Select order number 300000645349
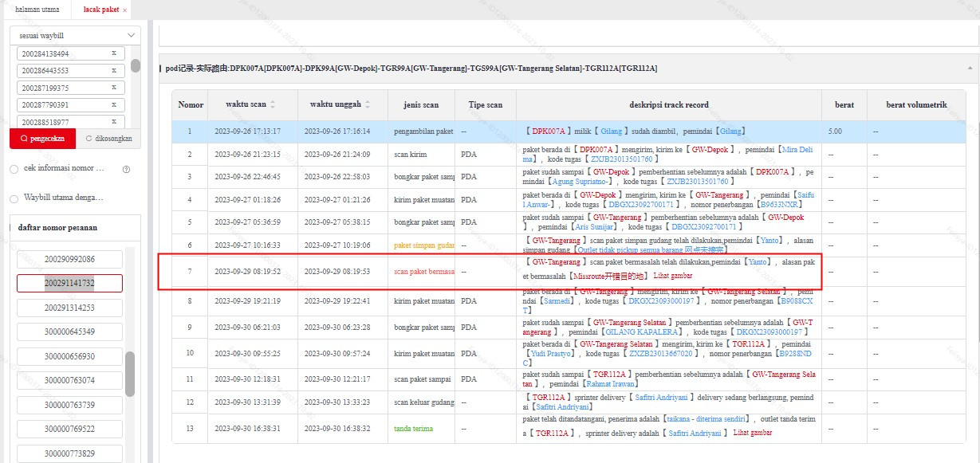 tap(69, 332)
